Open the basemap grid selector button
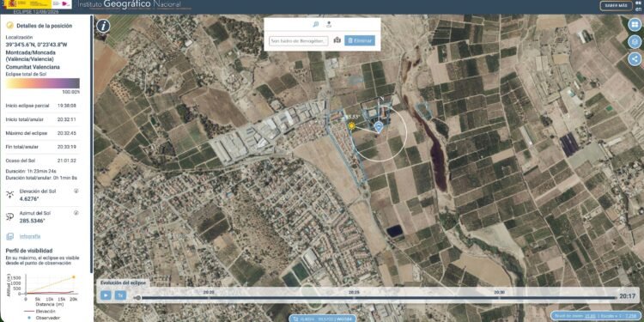 click(635, 24)
